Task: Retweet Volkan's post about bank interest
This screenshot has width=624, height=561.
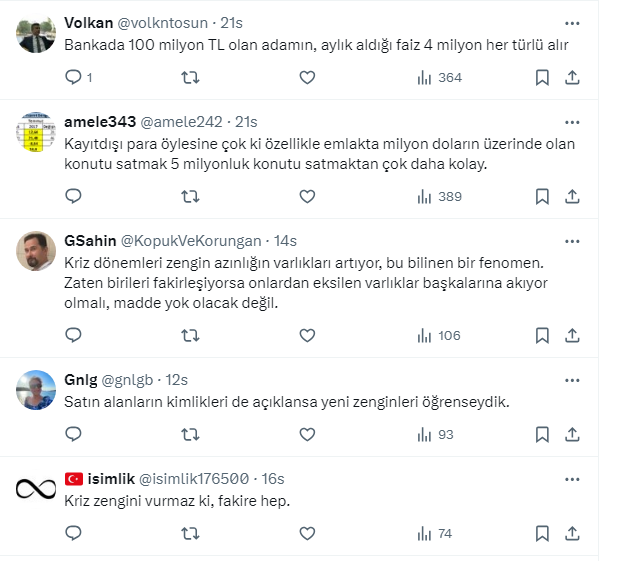Action: point(189,77)
